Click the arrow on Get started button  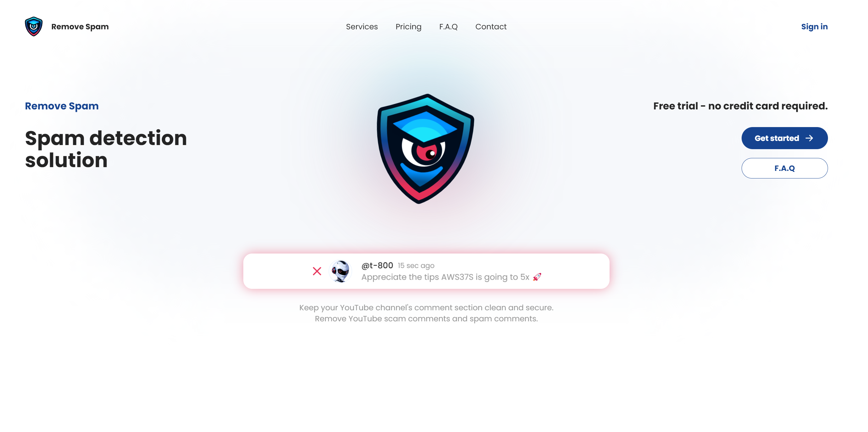pyautogui.click(x=809, y=138)
